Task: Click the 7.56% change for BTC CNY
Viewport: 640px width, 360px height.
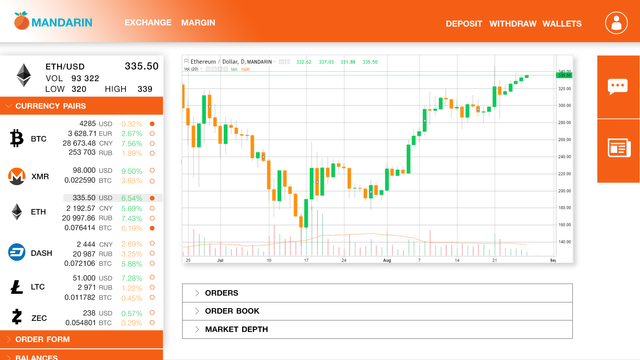Action: [x=131, y=144]
